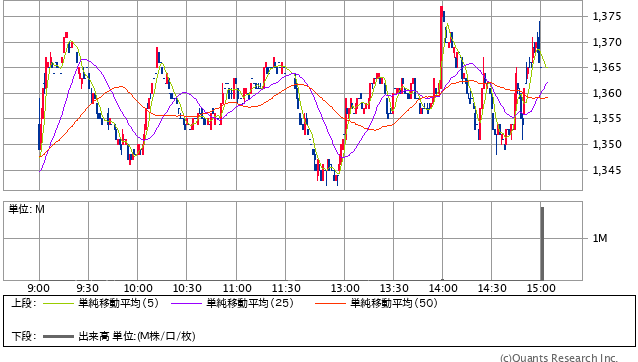Click the green line swatch for 5-period average
Screen dimensions: 638x362
point(58,303)
